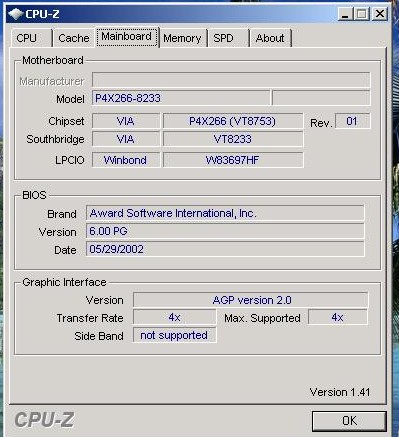Select the Model field P4X266-8233
Image resolution: width=399 pixels, height=437 pixels.
(181, 98)
